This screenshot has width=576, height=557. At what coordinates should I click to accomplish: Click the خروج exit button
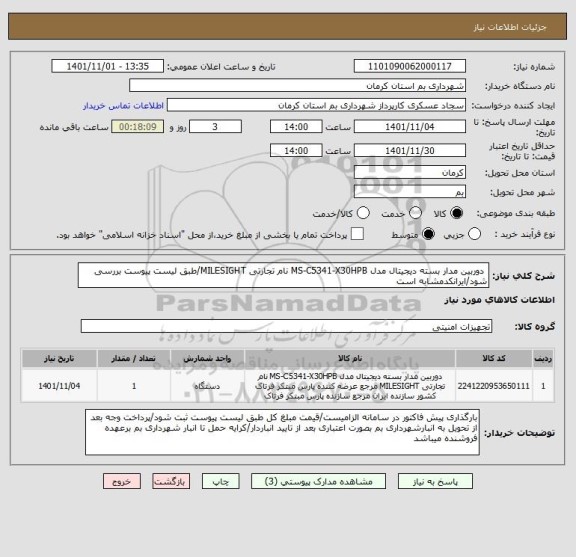122,481
